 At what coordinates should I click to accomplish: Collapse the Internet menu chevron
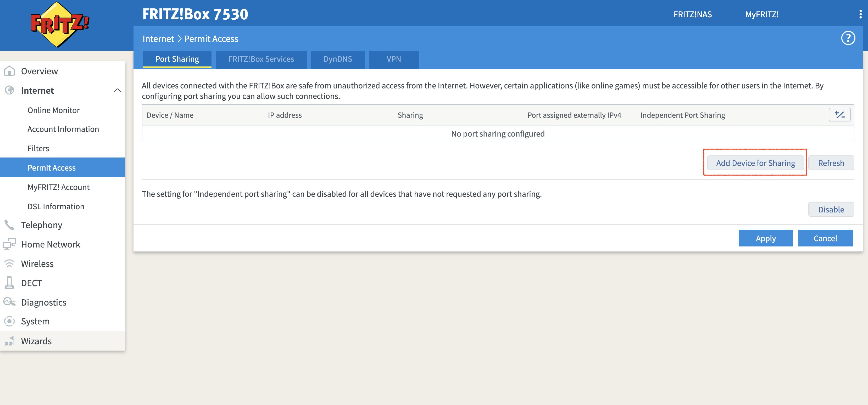tap(117, 90)
